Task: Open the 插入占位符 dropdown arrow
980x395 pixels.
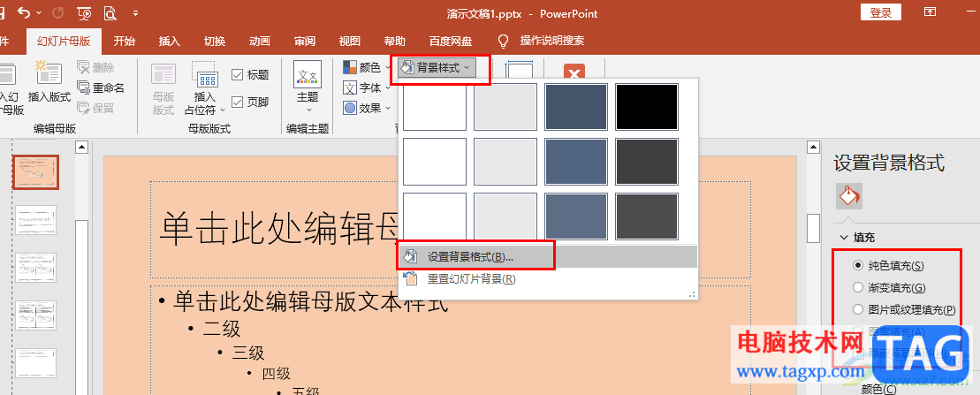Action: (x=223, y=110)
